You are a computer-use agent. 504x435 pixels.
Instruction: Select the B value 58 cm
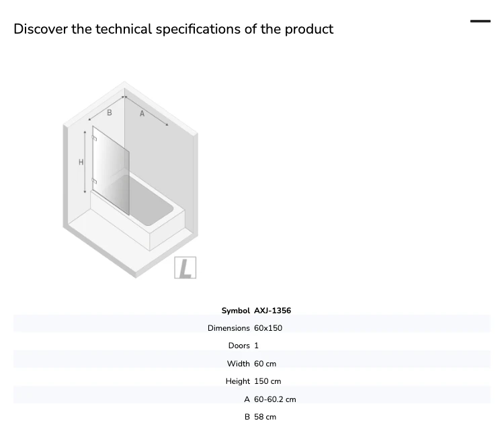click(x=265, y=417)
